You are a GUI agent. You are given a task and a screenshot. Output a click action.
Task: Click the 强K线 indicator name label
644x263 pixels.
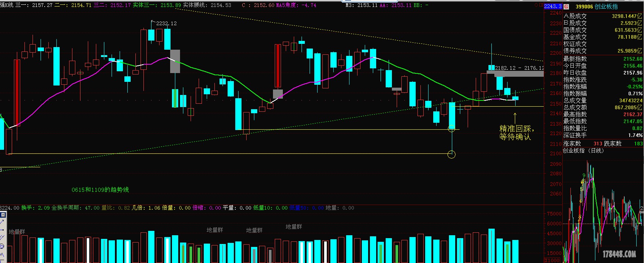7,5
